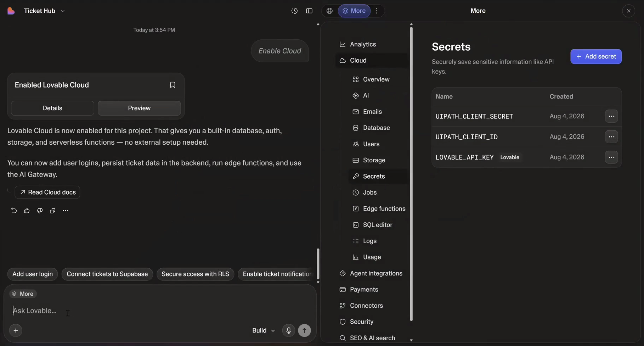Choose Enable ticket notifications suggestion
The height and width of the screenshot is (346, 644).
(x=276, y=274)
